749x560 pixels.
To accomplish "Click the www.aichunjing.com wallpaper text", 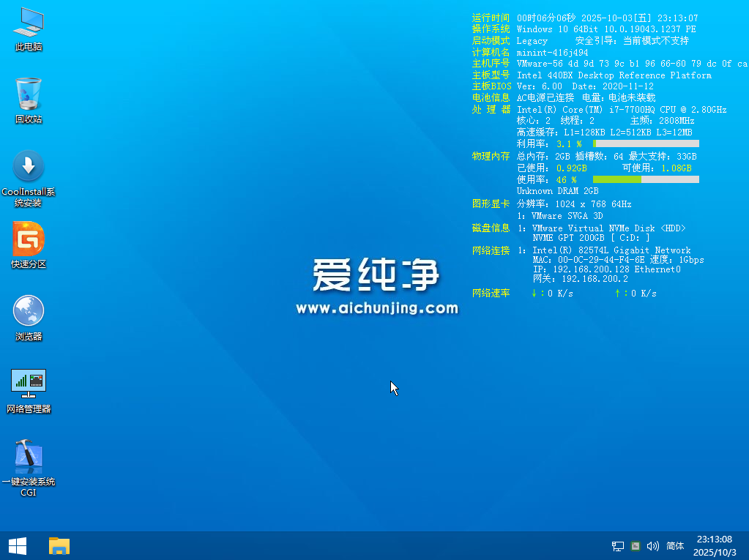I will [376, 309].
